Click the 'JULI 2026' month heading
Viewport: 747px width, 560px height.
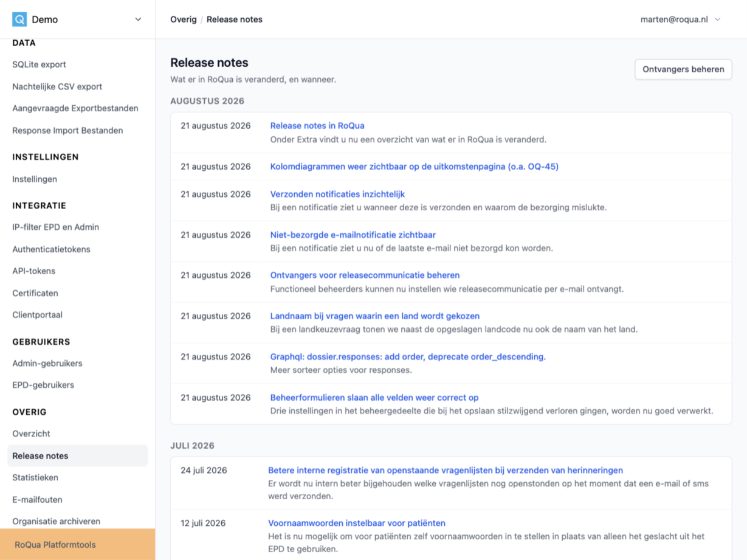coord(192,446)
